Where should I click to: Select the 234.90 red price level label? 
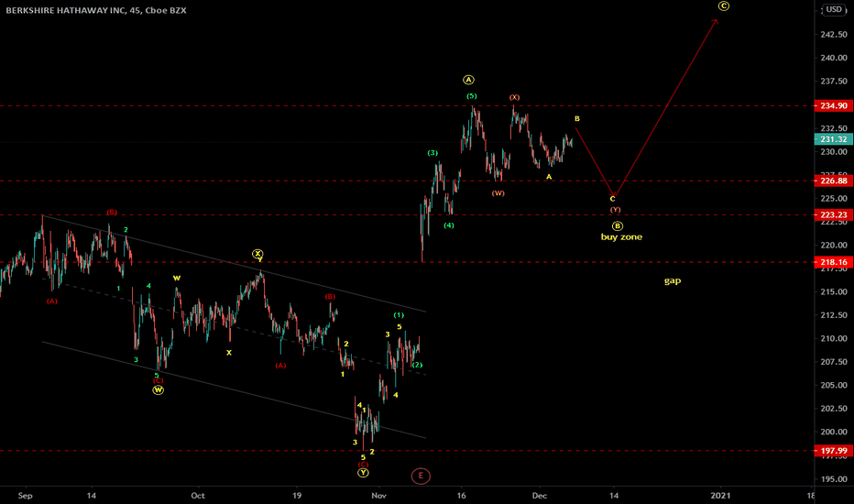point(833,105)
